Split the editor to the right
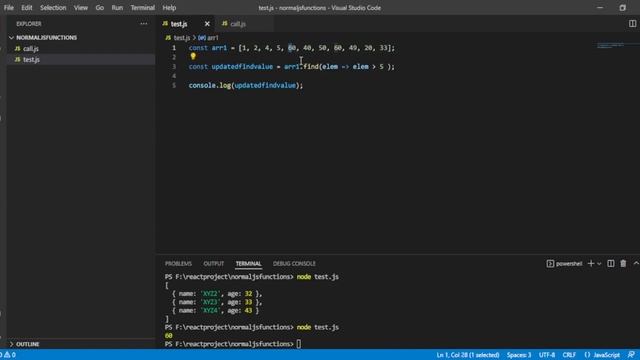 (632, 24)
